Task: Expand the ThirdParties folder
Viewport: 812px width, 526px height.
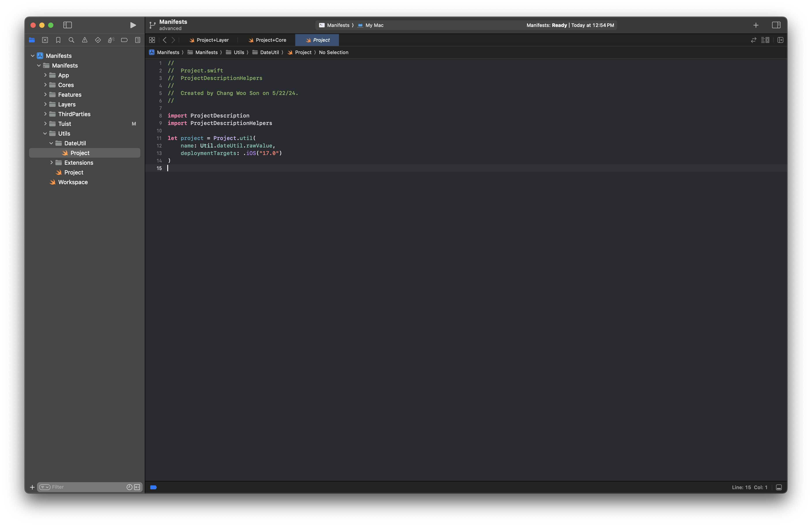Action: [x=45, y=114]
